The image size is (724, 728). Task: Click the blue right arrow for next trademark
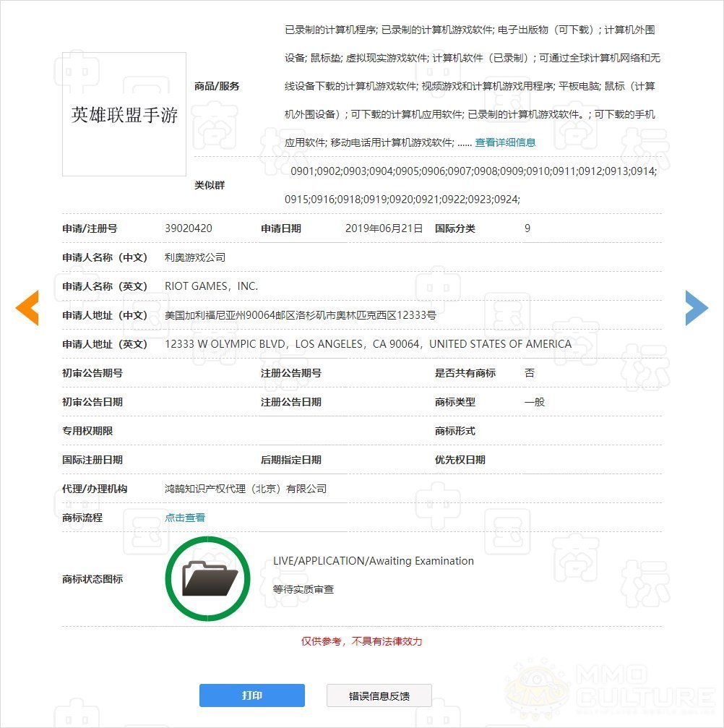(x=697, y=309)
